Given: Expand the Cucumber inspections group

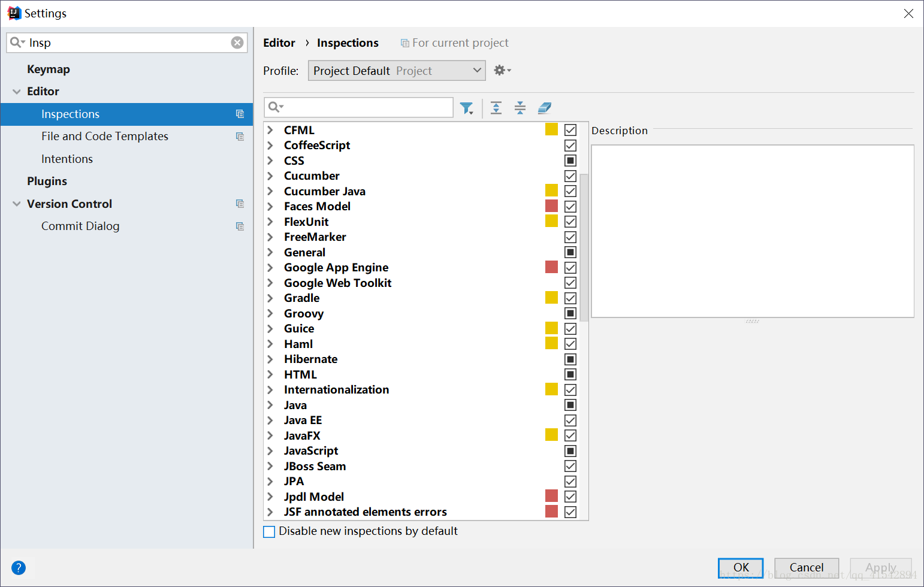Looking at the screenshot, I should click(x=270, y=176).
